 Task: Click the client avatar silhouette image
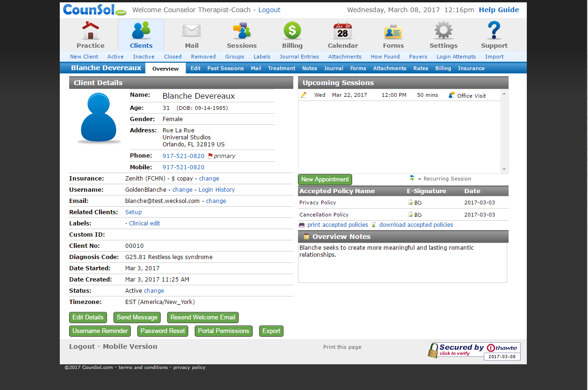click(99, 118)
